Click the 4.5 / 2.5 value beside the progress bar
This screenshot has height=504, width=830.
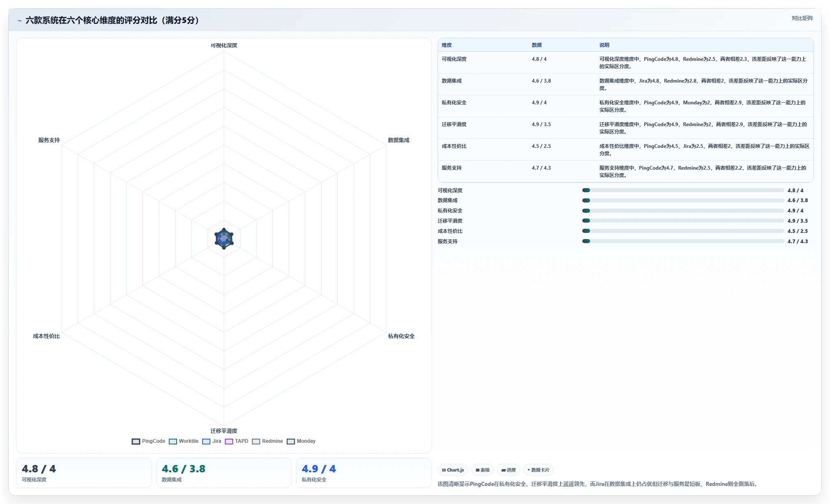tap(798, 231)
